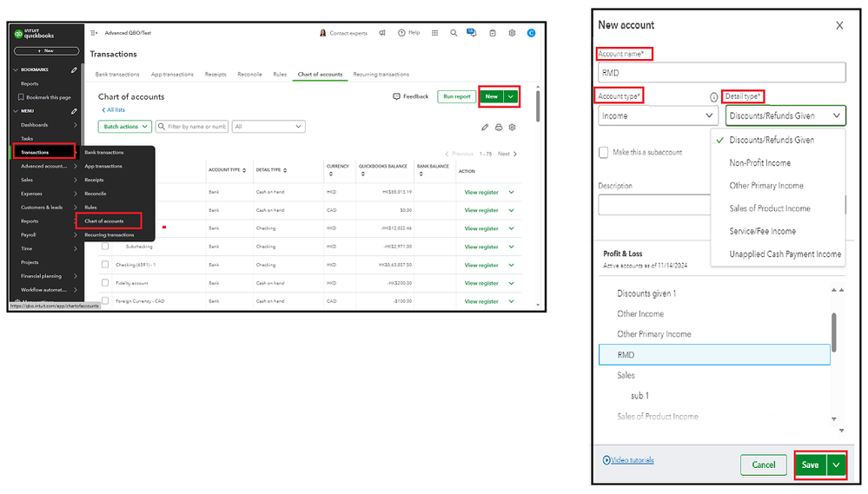
Task: Close the New account panel
Action: tap(840, 25)
